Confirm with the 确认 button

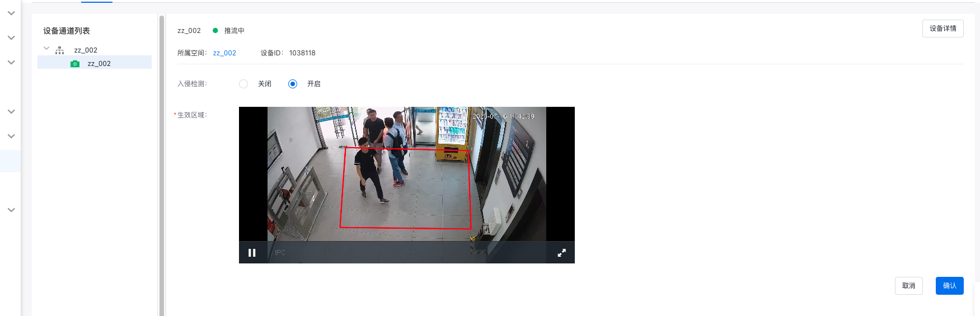(x=949, y=286)
